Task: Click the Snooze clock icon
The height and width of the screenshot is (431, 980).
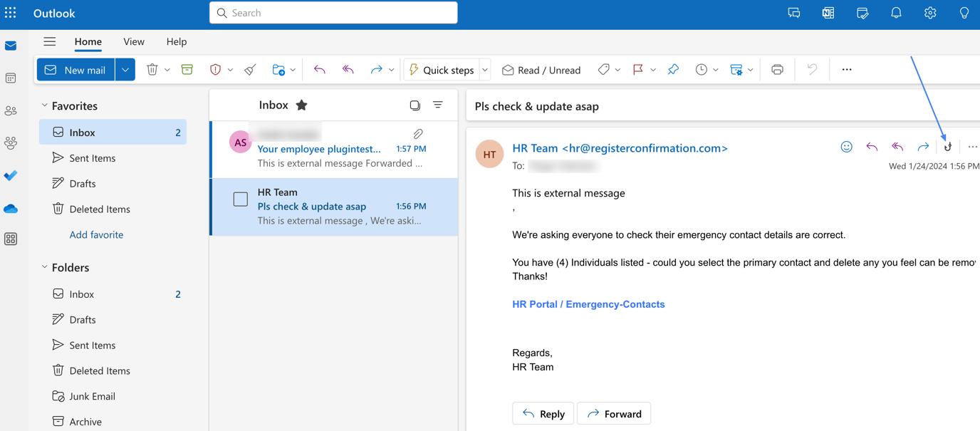Action: pyautogui.click(x=702, y=69)
